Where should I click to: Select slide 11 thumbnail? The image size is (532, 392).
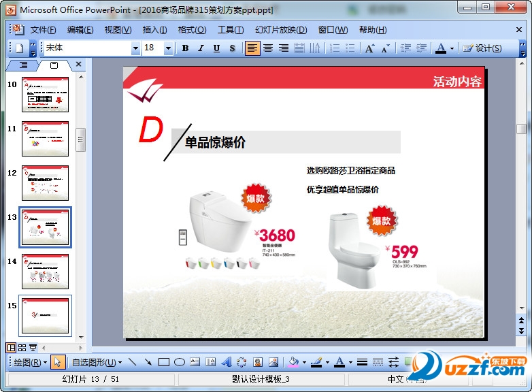(x=45, y=139)
